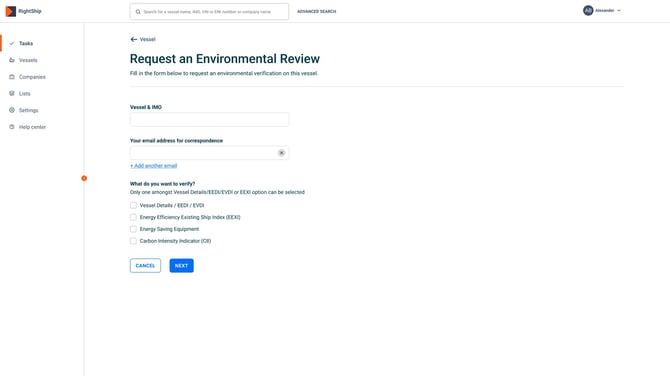Open Vessels in the sidebar
The width and height of the screenshot is (670, 376).
pyautogui.click(x=28, y=60)
